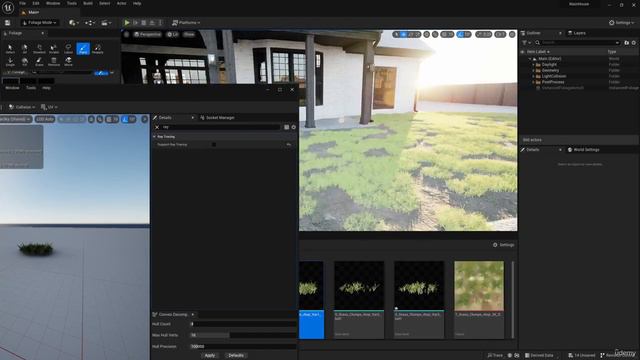Switch to the Socket Manager tab
640x360 pixels.
pos(217,118)
